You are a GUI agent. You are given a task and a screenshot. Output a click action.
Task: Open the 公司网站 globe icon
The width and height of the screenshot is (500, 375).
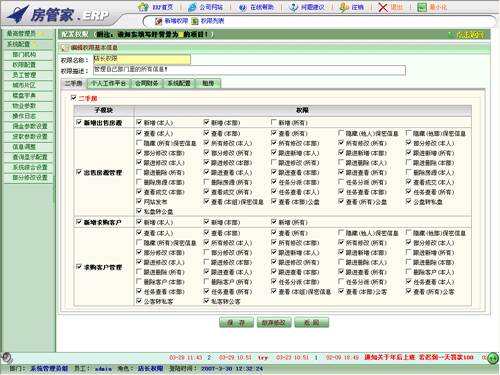pyautogui.click(x=192, y=7)
